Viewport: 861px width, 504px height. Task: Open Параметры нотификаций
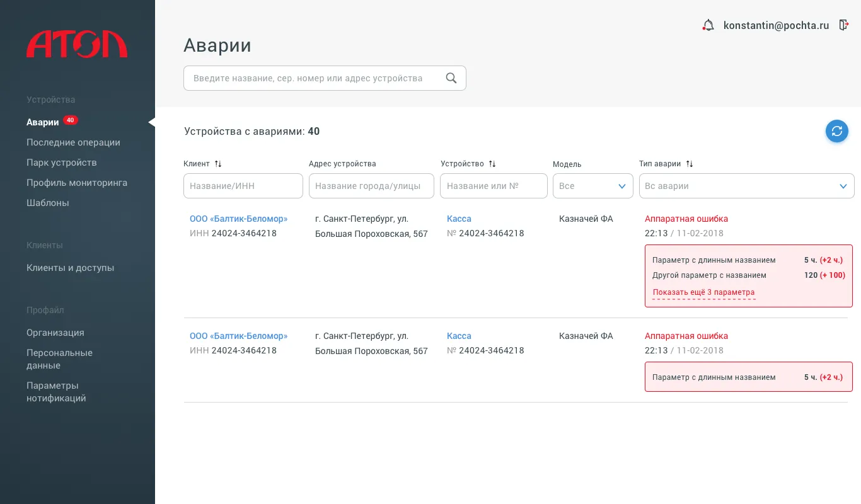[x=56, y=392]
